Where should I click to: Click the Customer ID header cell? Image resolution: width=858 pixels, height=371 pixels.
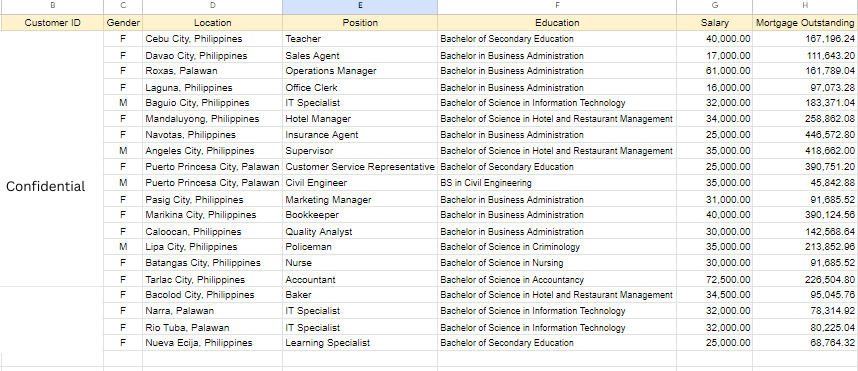click(52, 22)
